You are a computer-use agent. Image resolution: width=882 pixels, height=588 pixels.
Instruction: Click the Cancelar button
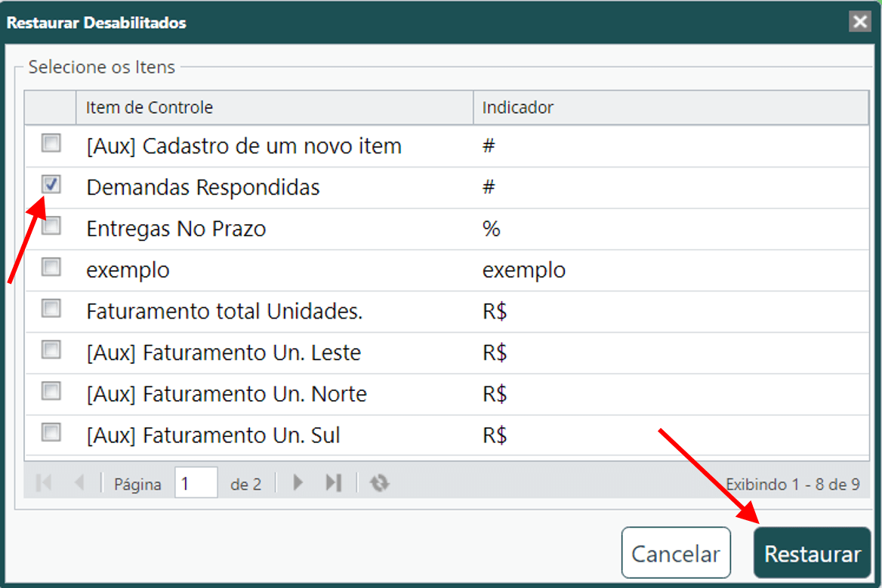pyautogui.click(x=676, y=553)
